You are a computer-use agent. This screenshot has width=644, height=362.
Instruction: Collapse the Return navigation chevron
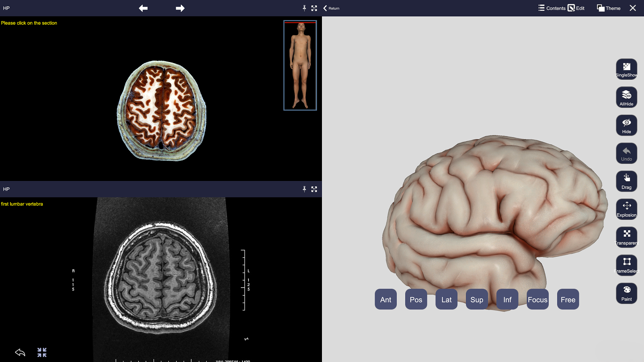click(x=325, y=8)
